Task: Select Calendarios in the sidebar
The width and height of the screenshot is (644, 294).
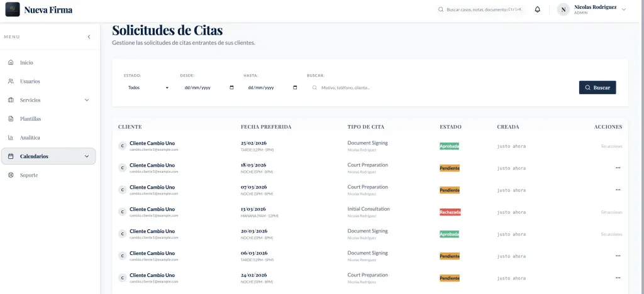Action: [x=48, y=156]
